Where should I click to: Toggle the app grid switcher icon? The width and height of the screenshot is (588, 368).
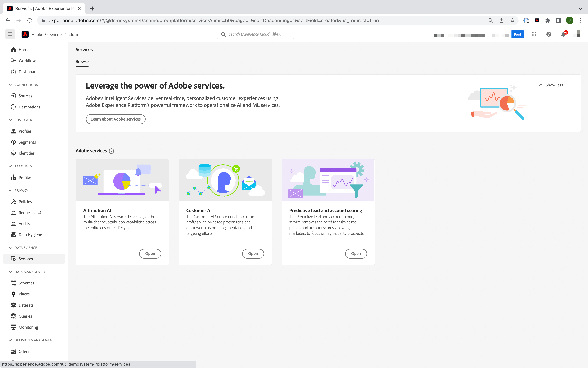534,34
